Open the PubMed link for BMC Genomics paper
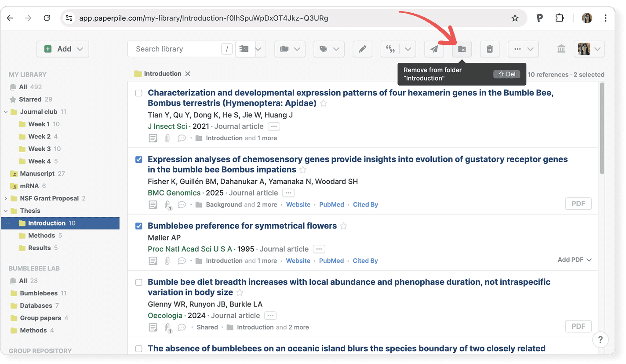 [331, 204]
